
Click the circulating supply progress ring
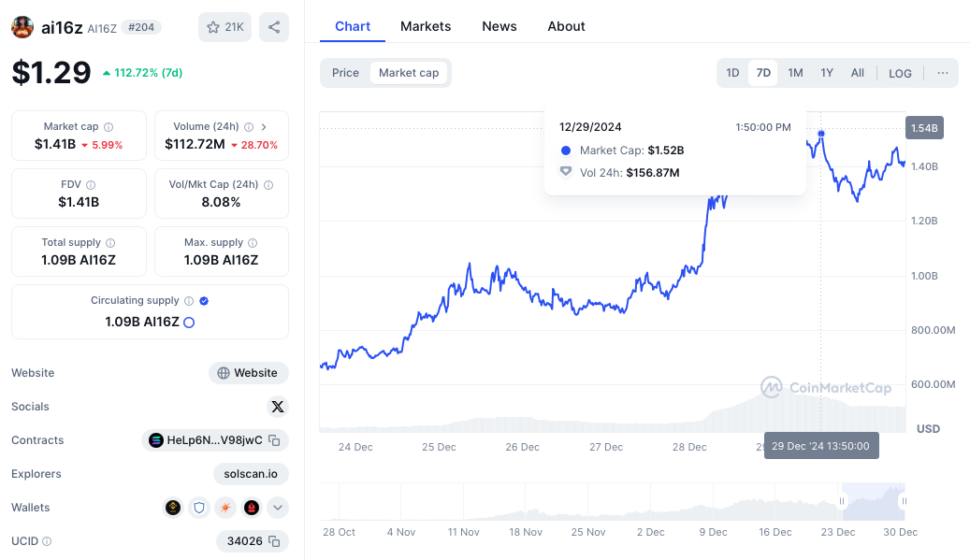tap(189, 322)
